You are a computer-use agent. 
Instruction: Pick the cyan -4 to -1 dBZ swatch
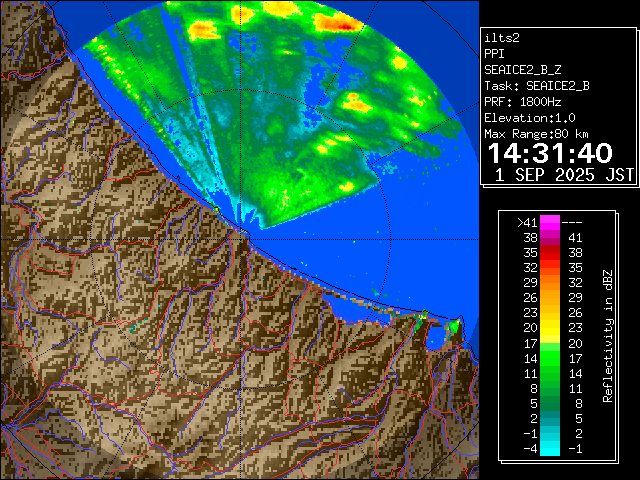[550, 447]
